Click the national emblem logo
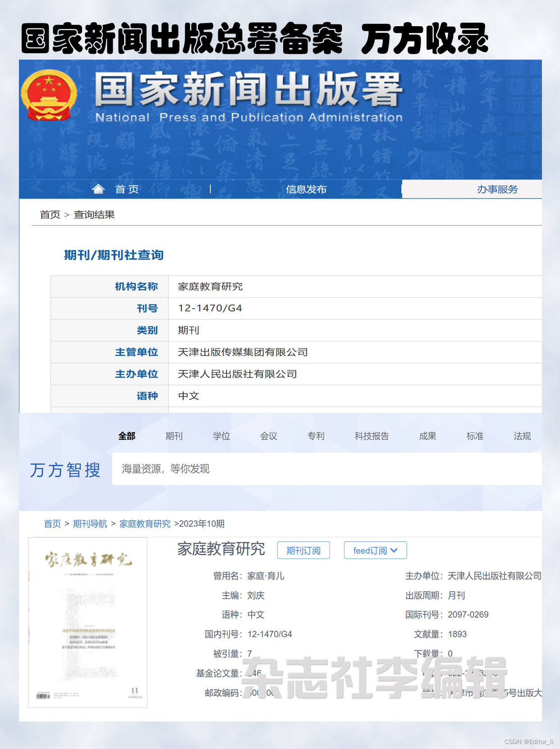Image resolution: width=560 pixels, height=749 pixels. point(49,95)
